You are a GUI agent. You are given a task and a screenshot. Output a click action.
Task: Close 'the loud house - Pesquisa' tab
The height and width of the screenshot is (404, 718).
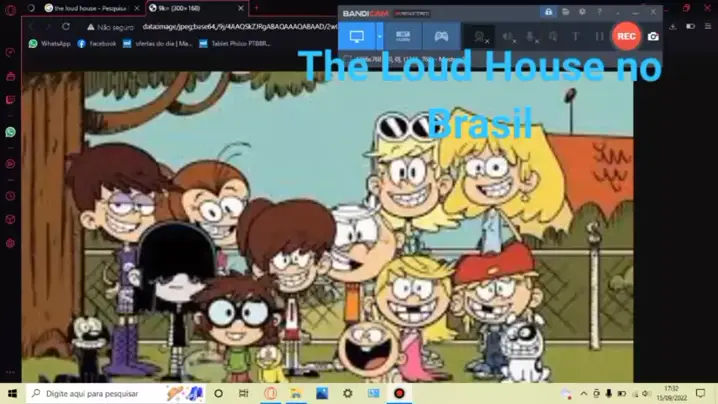coord(136,8)
